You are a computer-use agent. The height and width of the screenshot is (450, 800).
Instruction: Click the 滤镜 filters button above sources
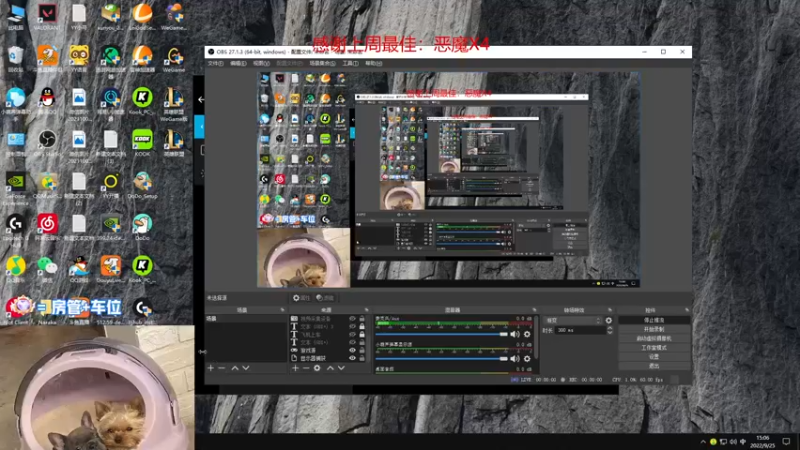pos(324,298)
